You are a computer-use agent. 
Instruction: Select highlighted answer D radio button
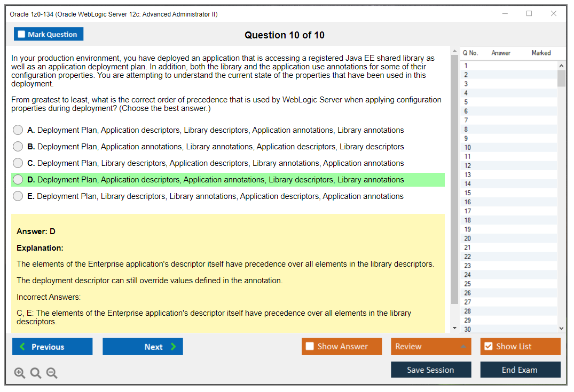[x=18, y=180]
